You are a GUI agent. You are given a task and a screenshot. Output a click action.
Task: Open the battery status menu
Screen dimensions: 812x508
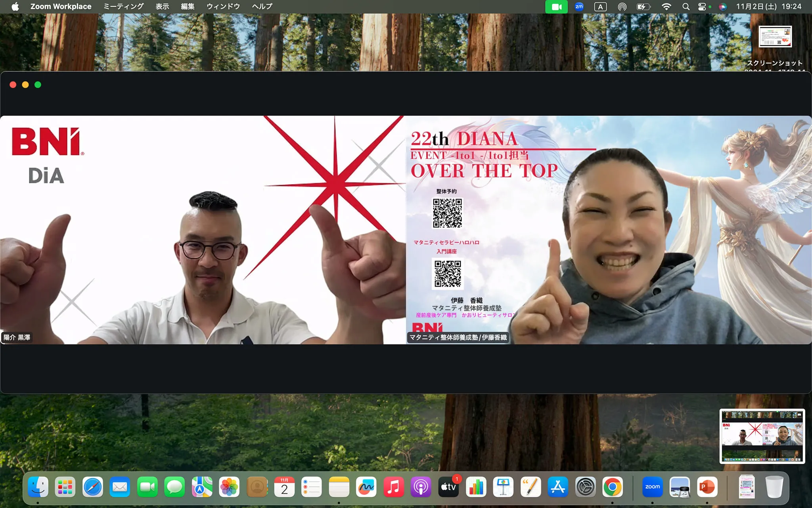(x=643, y=7)
